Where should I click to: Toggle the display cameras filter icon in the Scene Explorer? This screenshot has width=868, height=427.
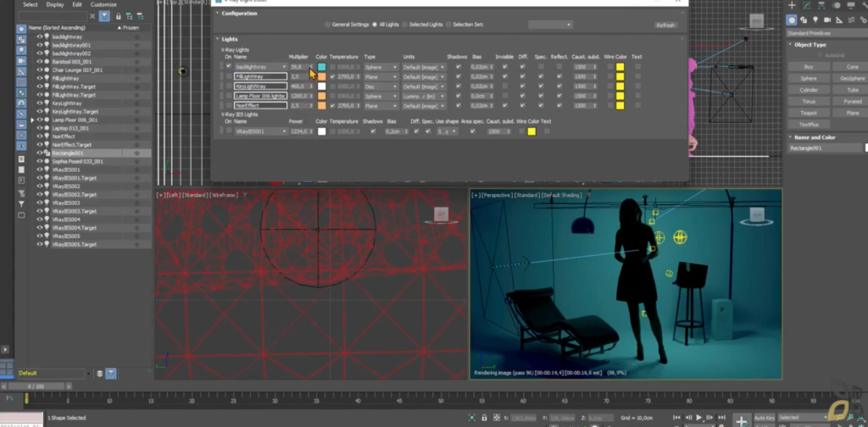point(21,60)
